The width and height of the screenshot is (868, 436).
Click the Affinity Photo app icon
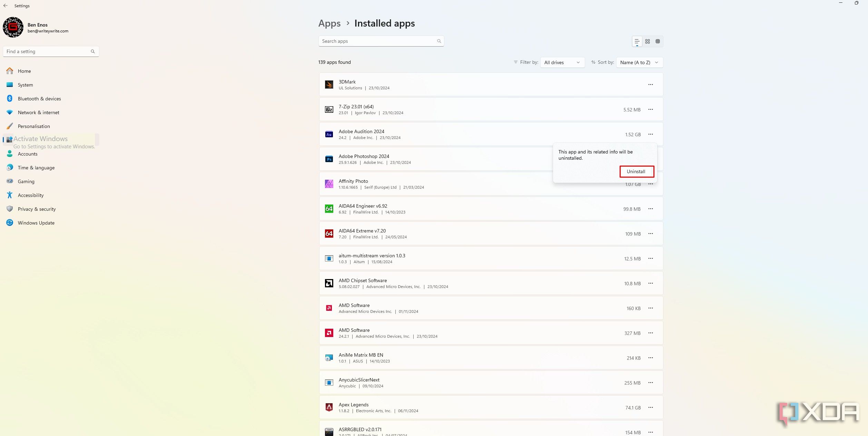tap(329, 184)
